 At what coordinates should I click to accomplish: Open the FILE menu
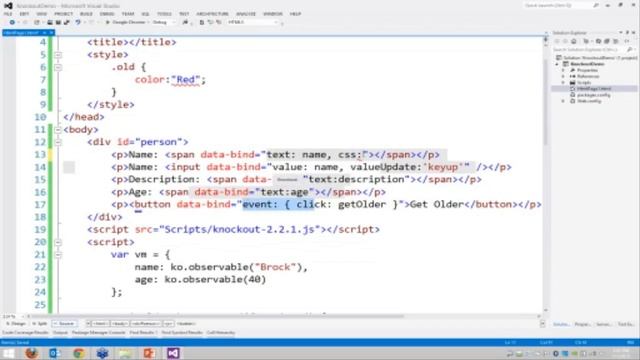tap(8, 14)
